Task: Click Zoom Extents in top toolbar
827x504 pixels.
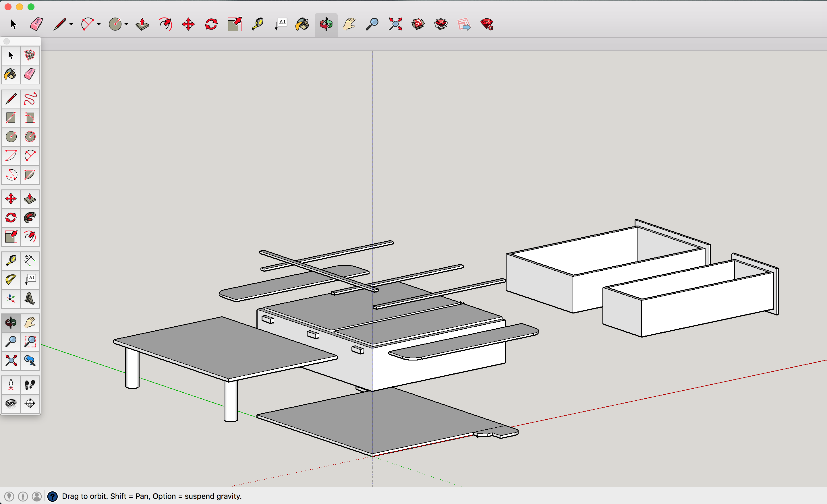Action: tap(395, 24)
